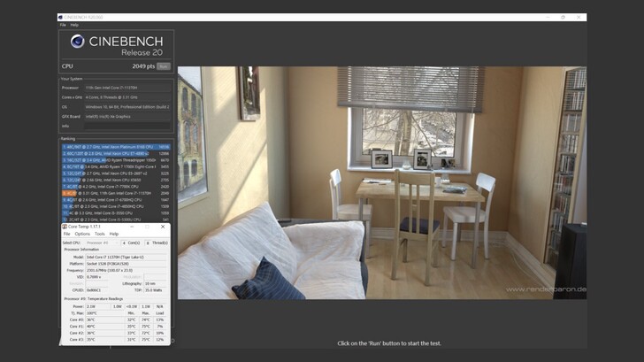
Task: Click Lithography value 10 nm
Action: pos(156,283)
